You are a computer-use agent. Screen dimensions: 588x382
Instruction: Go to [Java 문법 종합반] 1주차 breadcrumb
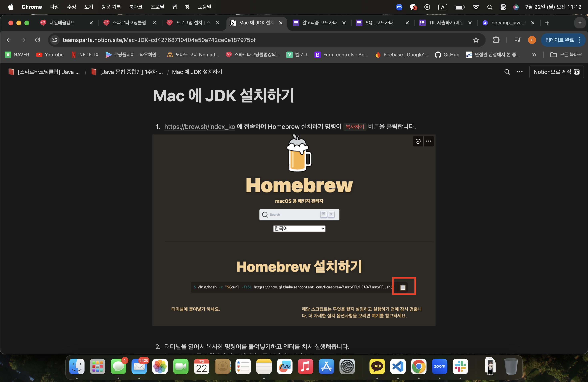point(127,72)
